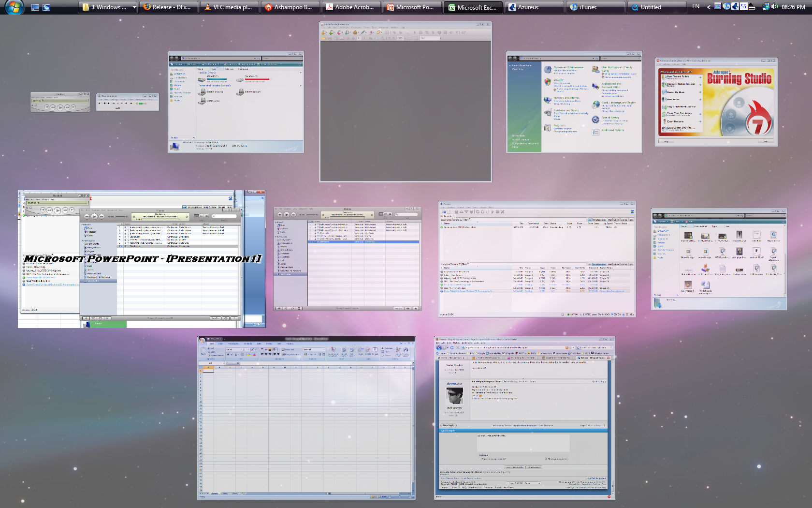Switch to Azureus taskbar button
The image size is (812, 508).
pyautogui.click(x=534, y=7)
